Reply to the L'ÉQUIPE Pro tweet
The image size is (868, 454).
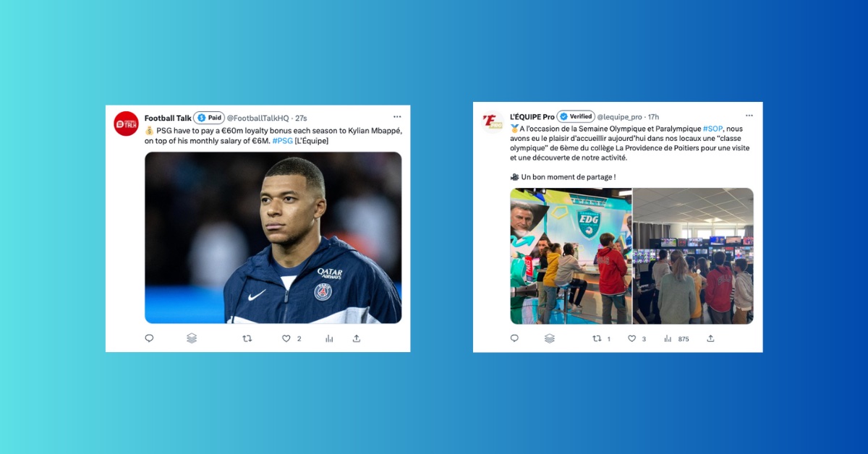click(514, 338)
